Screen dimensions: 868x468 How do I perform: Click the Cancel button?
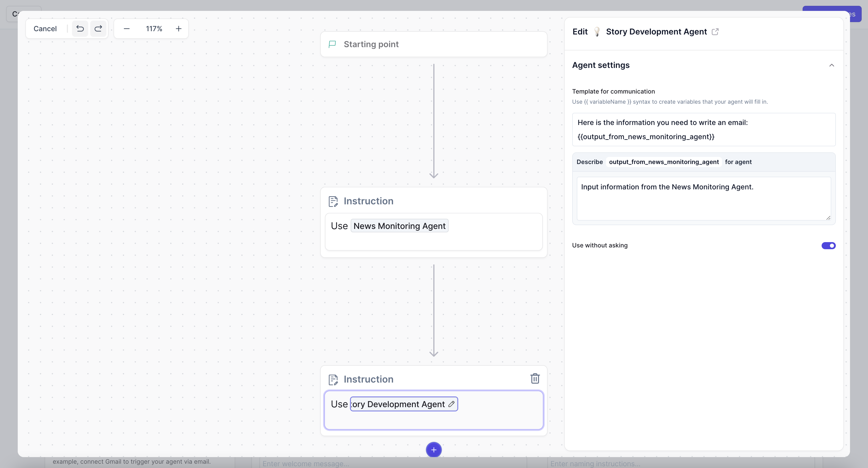[x=45, y=29]
